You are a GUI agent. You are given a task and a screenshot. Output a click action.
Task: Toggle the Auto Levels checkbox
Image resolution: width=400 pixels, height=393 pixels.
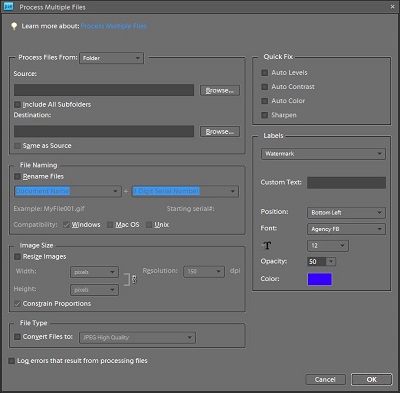265,73
